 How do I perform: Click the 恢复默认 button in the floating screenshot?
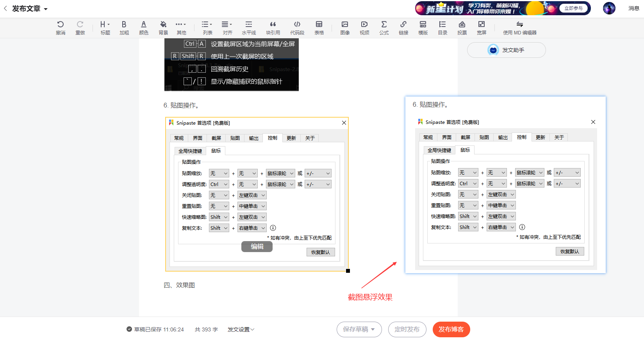point(570,251)
